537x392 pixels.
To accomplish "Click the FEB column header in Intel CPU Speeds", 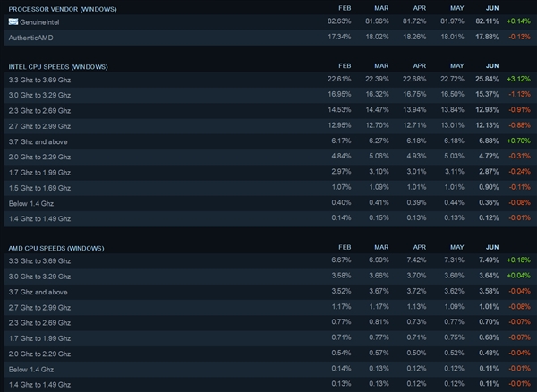I will click(x=345, y=65).
